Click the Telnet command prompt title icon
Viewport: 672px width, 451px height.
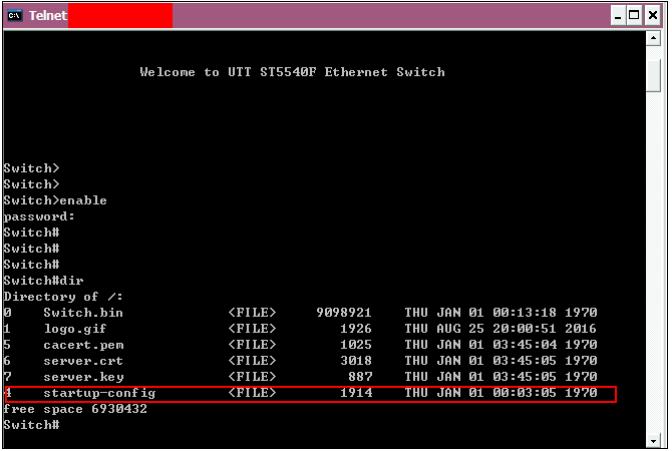click(x=15, y=16)
